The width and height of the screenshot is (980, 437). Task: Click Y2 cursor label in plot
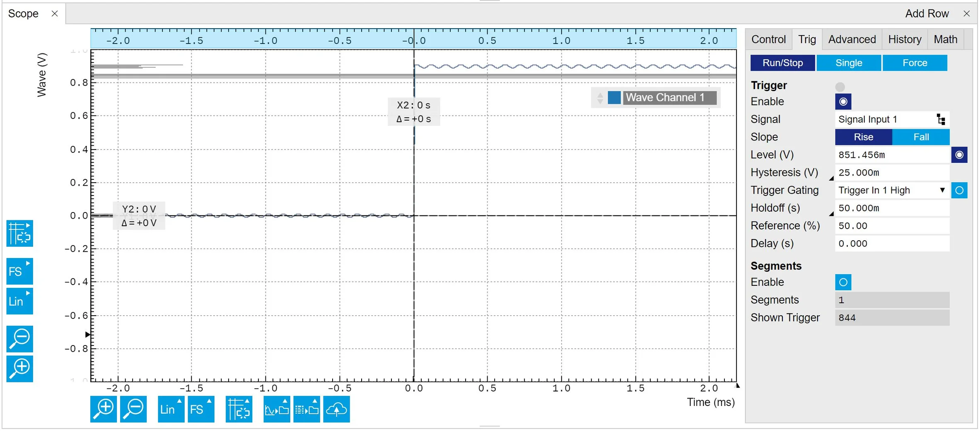139,216
